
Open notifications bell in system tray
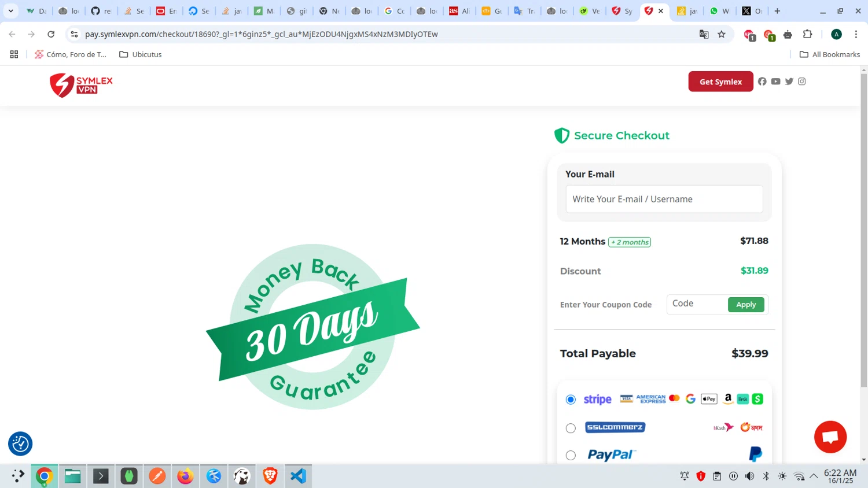(685, 476)
